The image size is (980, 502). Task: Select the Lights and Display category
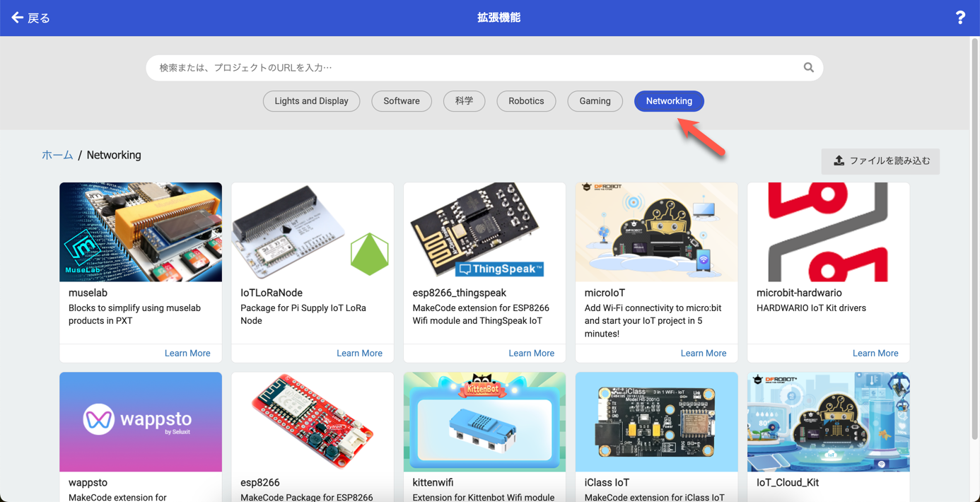click(x=311, y=101)
